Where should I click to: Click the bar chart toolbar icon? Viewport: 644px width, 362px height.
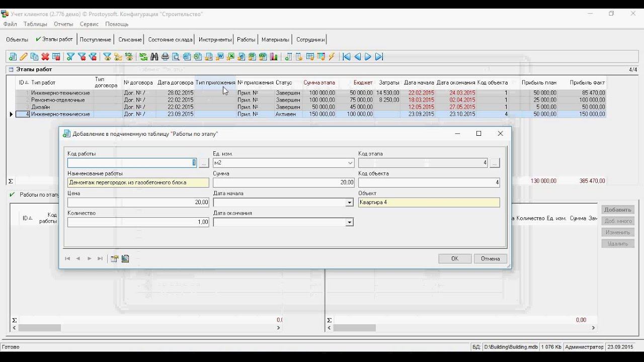(x=274, y=57)
